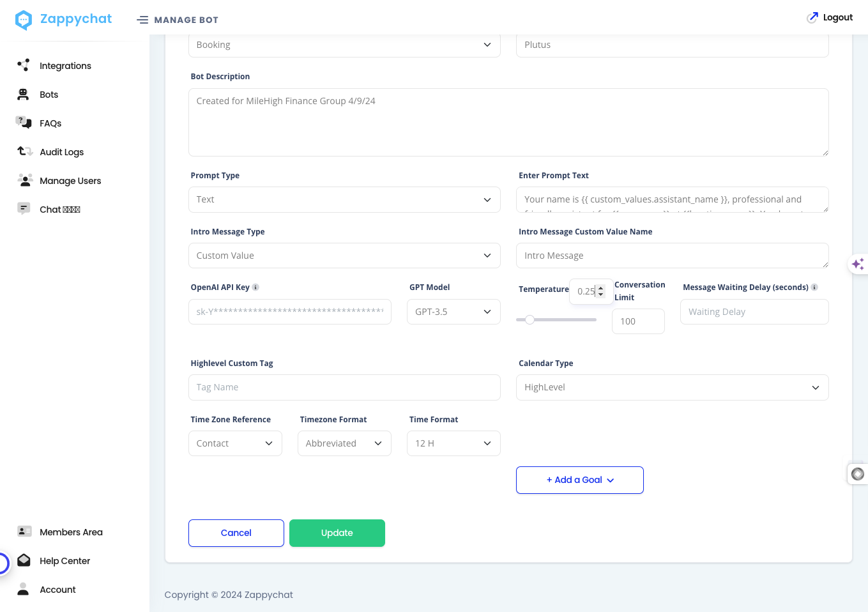Expand the Add a Goal button menu

point(580,480)
